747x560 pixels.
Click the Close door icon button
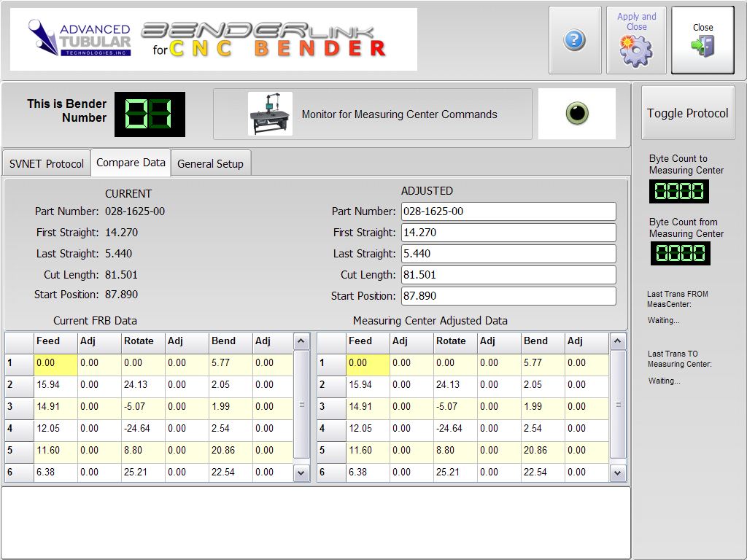[x=703, y=41]
